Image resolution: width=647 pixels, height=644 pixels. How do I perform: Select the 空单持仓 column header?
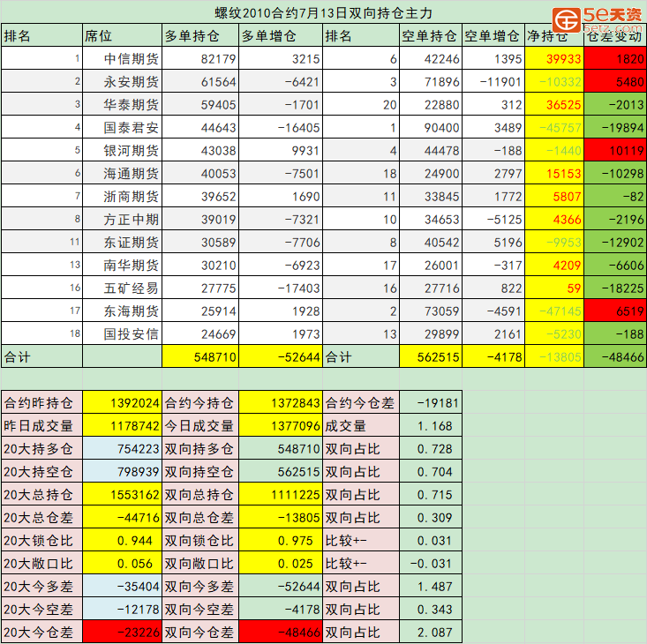pyautogui.click(x=431, y=35)
